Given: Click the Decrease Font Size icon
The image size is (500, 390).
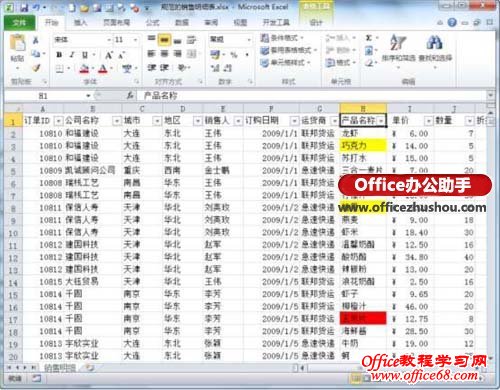Looking at the screenshot, I should (121, 55).
